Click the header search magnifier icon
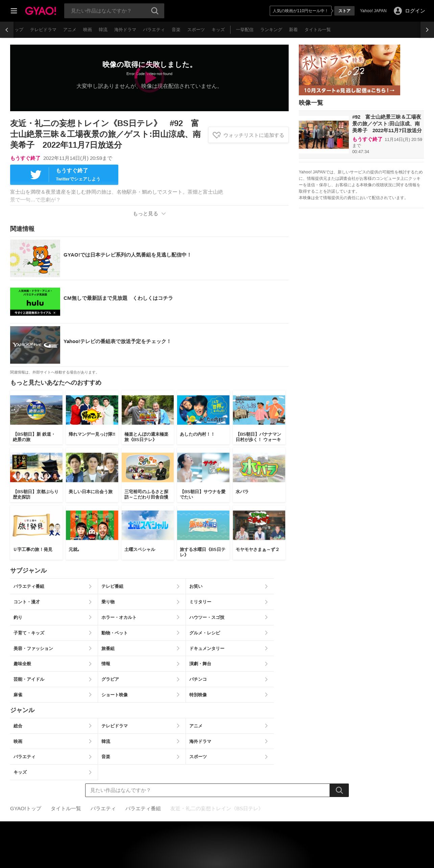The image size is (434, 868). 155,11
